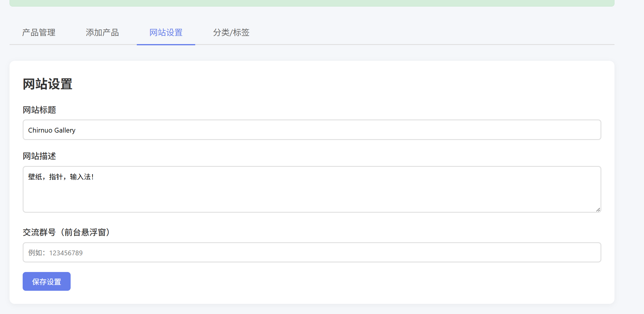Open the 添加产品 tab
This screenshot has height=314, width=644.
pyautogui.click(x=102, y=32)
